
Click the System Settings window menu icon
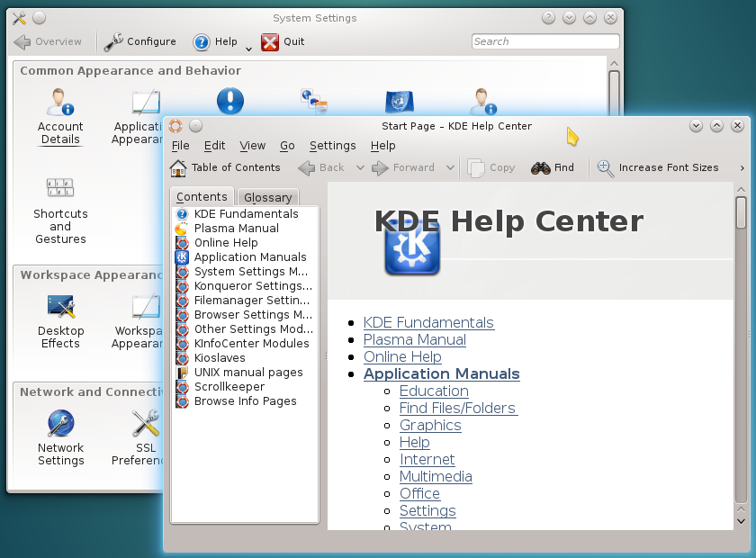19,18
